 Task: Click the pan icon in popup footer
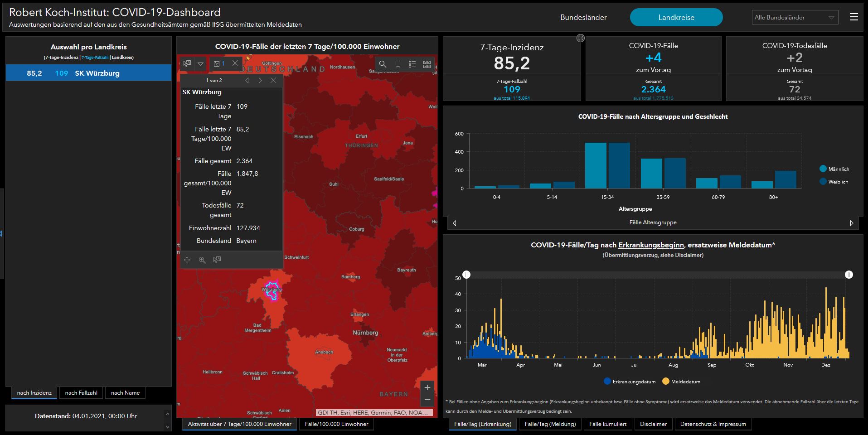tap(187, 260)
